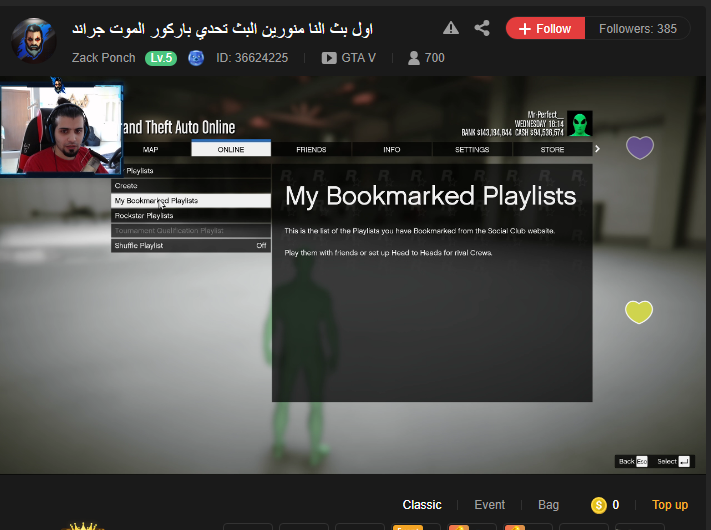711x530 pixels.
Task: Select the Create menu entry
Action: pyautogui.click(x=191, y=185)
